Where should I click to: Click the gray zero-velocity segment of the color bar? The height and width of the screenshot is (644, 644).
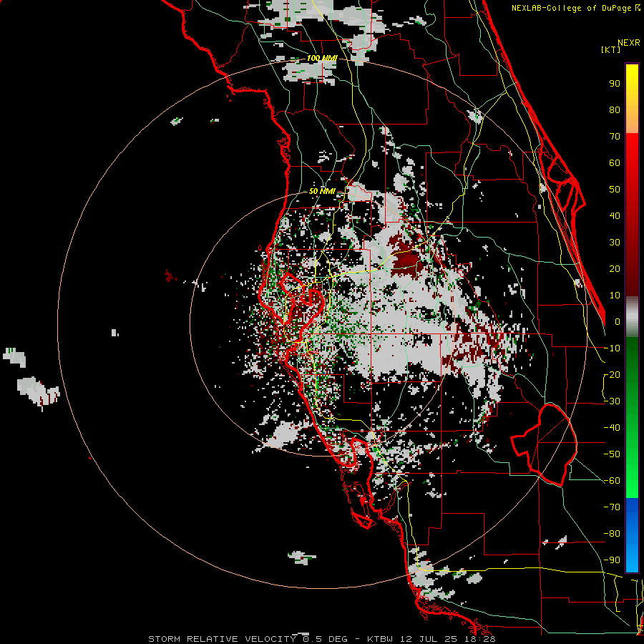[632, 317]
